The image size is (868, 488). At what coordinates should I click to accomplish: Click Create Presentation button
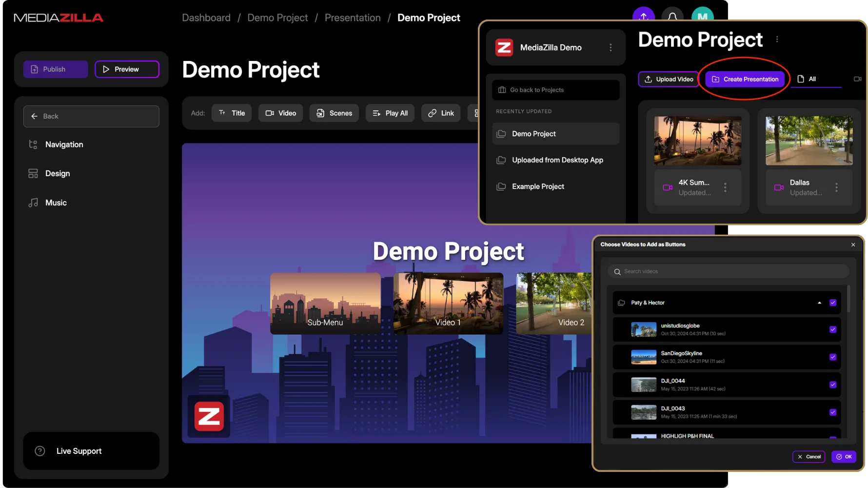tap(745, 79)
